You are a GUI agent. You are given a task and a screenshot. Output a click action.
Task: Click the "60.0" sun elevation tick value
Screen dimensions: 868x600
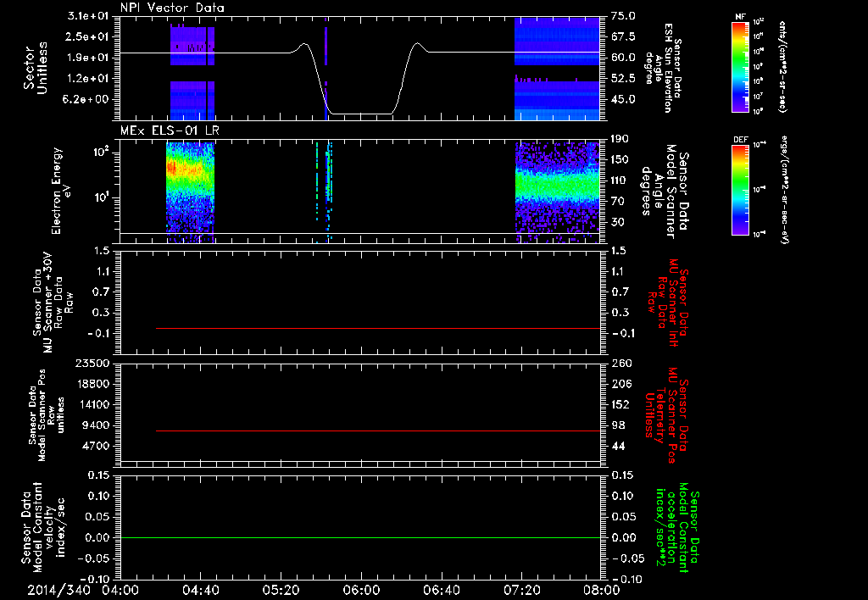[623, 58]
